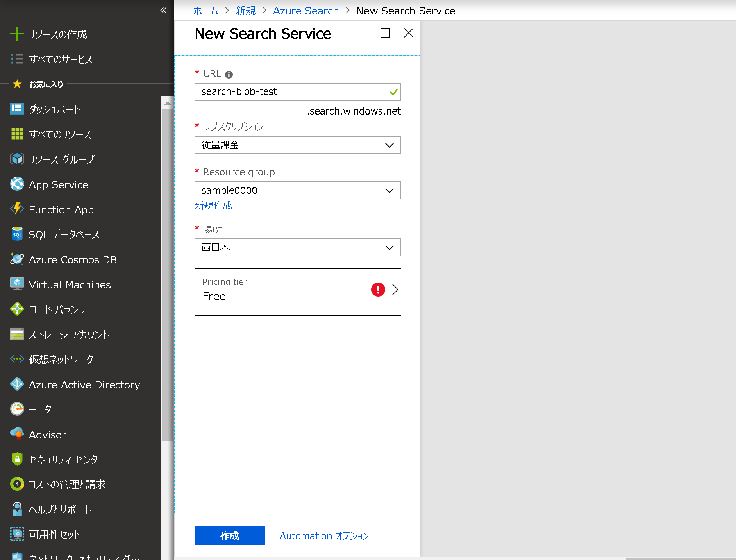Select ストレージ アカウント label in sidebar
Screen dimensions: 736x560
(x=69, y=335)
